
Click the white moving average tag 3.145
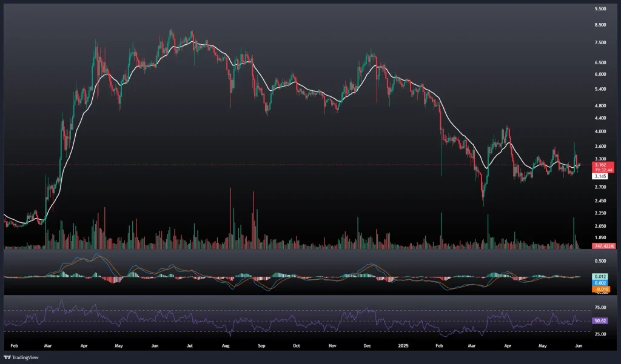point(600,176)
